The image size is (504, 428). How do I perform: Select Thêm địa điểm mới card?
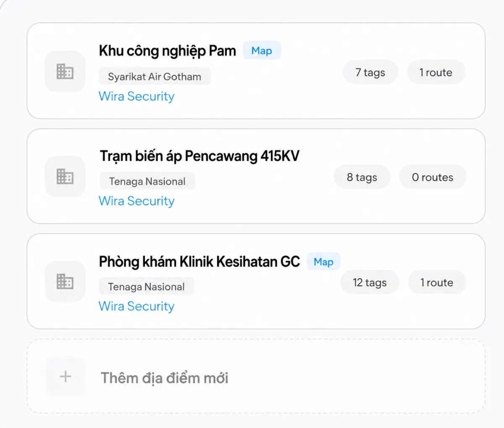(256, 376)
